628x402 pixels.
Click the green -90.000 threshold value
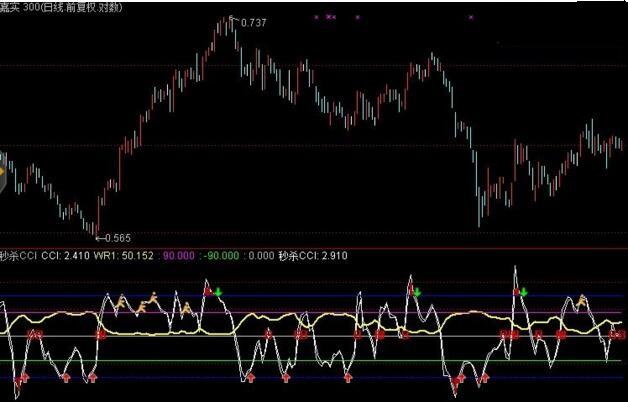click(x=227, y=256)
